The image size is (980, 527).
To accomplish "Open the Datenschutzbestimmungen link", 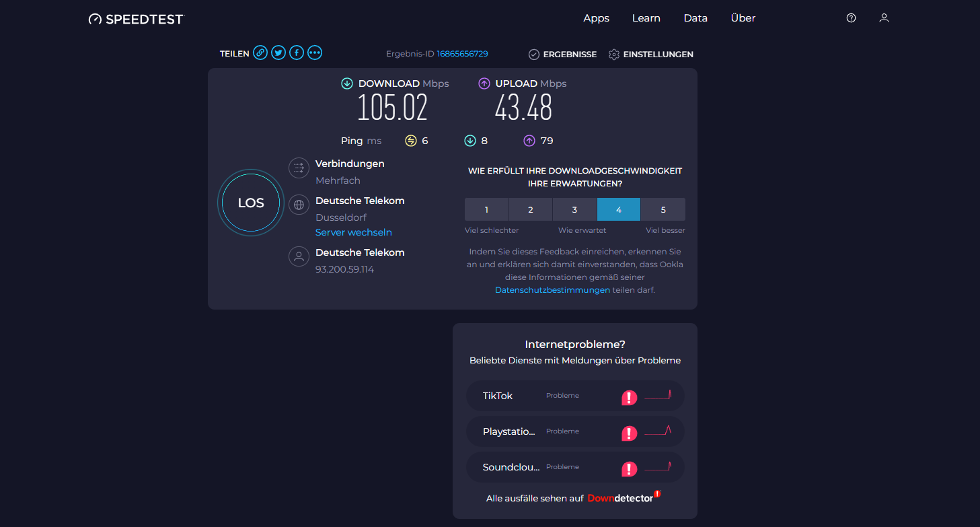I will point(552,290).
